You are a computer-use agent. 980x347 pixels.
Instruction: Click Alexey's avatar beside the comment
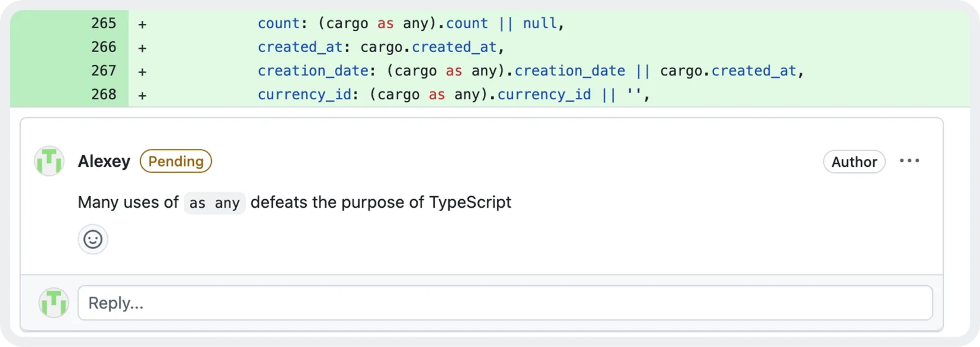49,161
